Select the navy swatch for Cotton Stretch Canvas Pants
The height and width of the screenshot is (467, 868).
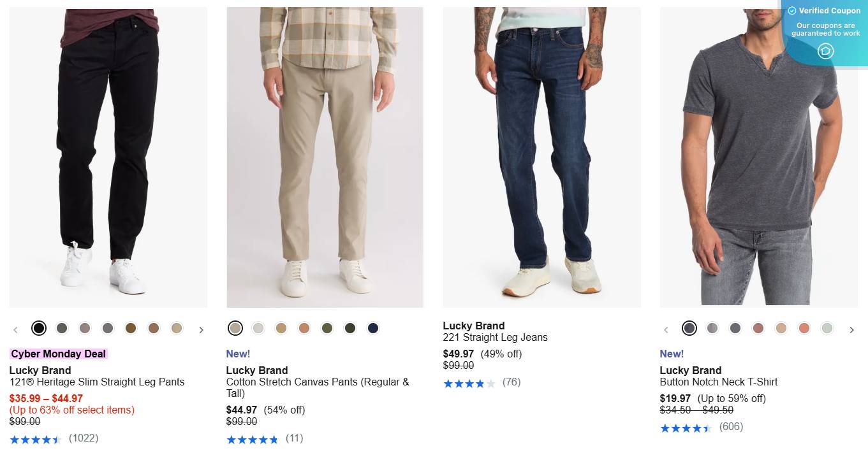[x=373, y=328]
